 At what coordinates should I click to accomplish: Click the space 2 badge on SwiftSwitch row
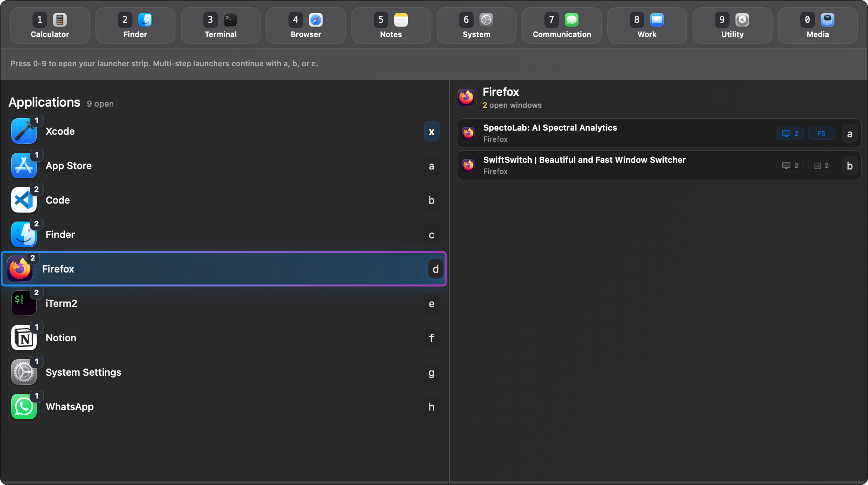[x=822, y=166]
